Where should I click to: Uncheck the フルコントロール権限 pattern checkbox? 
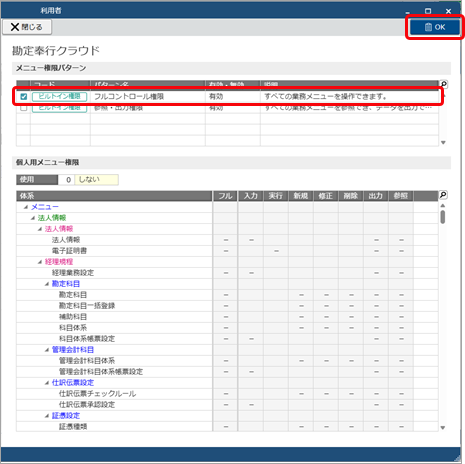pos(24,97)
